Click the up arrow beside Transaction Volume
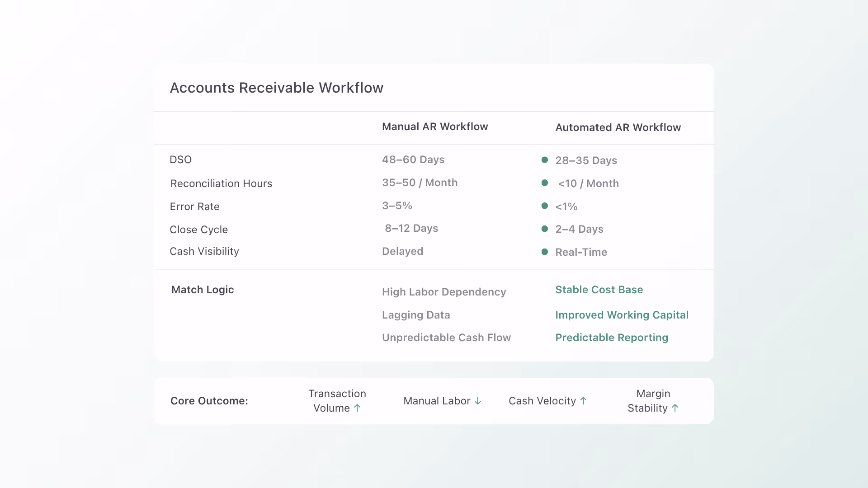This screenshot has width=868, height=488. 357,408
